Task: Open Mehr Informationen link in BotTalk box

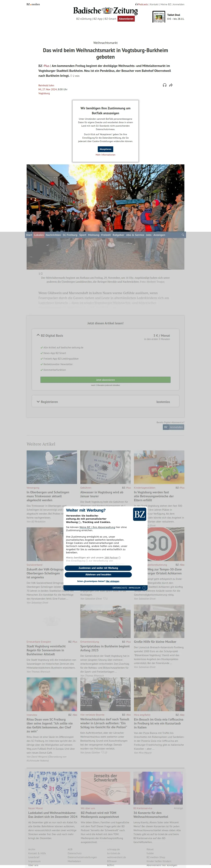Action: pos(105,155)
